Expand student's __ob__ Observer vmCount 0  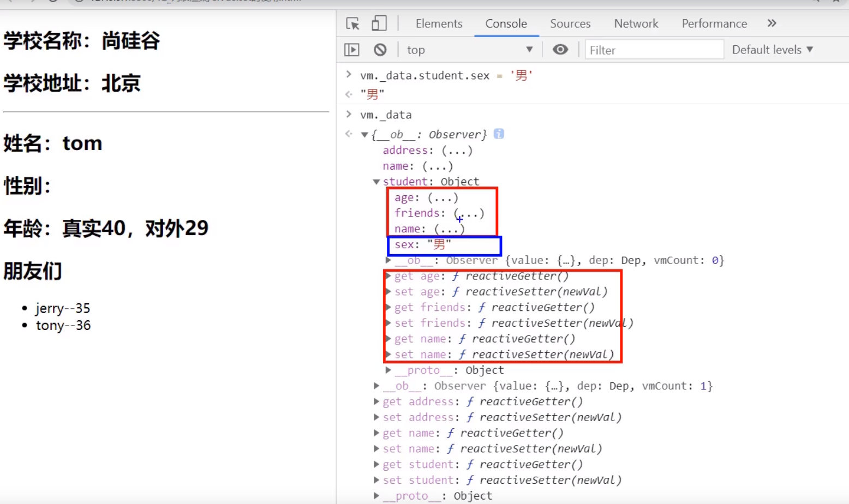tap(388, 260)
